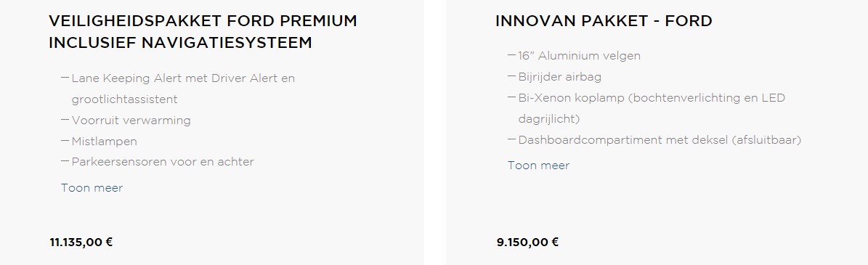The width and height of the screenshot is (868, 265).
Task: Click the 9.150,00 € price
Action: [527, 242]
